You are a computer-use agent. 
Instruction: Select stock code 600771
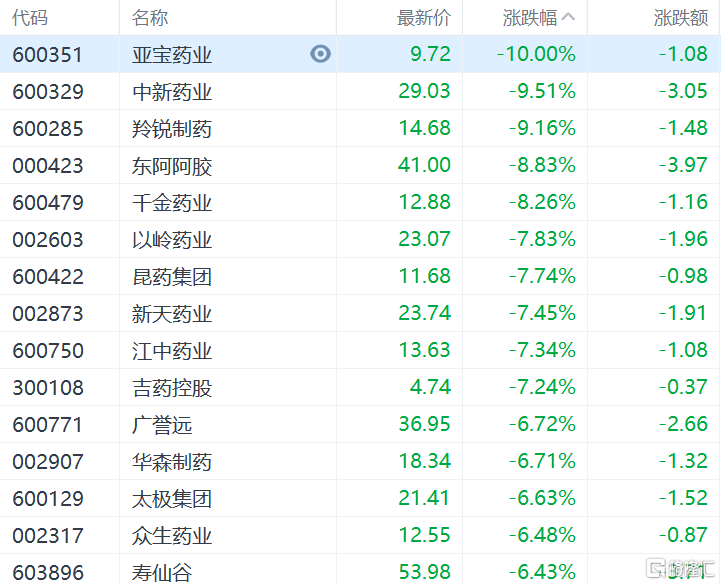point(48,425)
